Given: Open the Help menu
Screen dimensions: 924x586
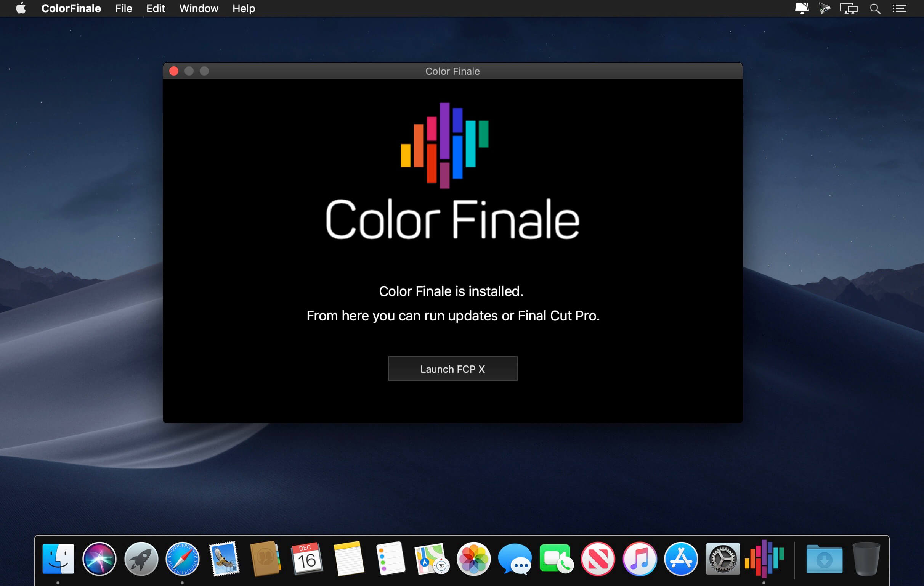Looking at the screenshot, I should click(244, 8).
